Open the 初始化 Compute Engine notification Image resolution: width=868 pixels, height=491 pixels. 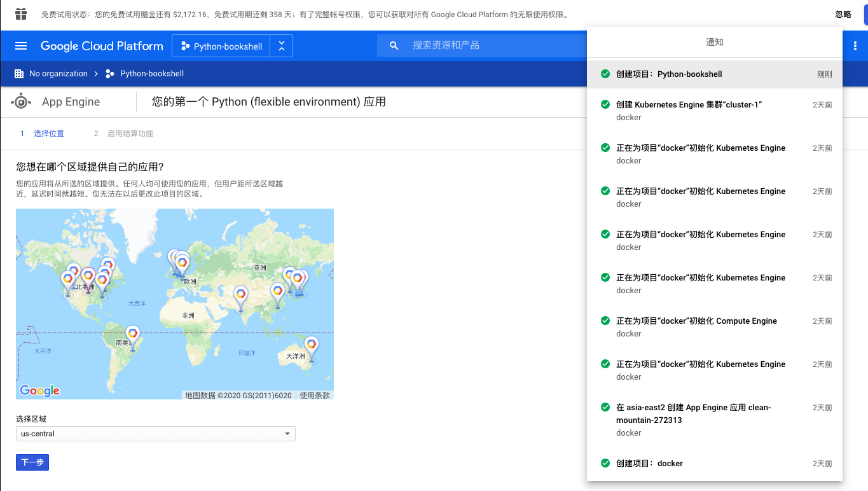[715, 327]
